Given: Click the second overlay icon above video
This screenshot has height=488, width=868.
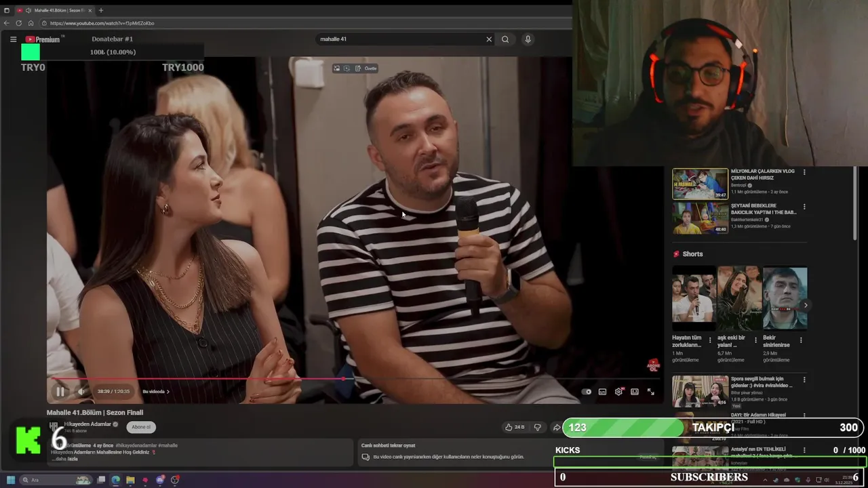Looking at the screenshot, I should tap(347, 68).
